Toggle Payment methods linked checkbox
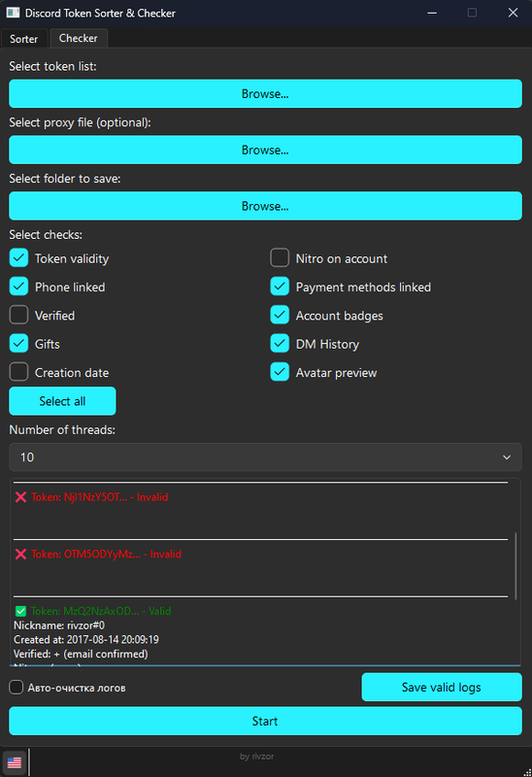Viewport: 532px width, 777px height. tap(280, 287)
